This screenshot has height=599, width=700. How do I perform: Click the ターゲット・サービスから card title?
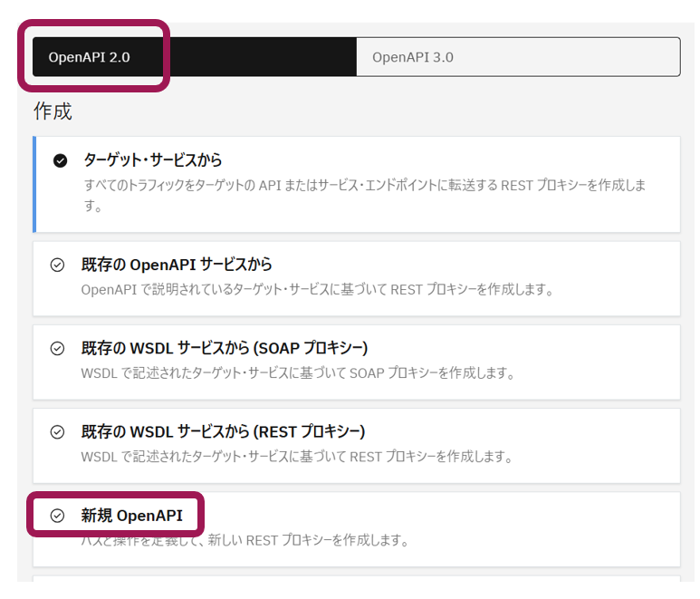click(x=153, y=159)
